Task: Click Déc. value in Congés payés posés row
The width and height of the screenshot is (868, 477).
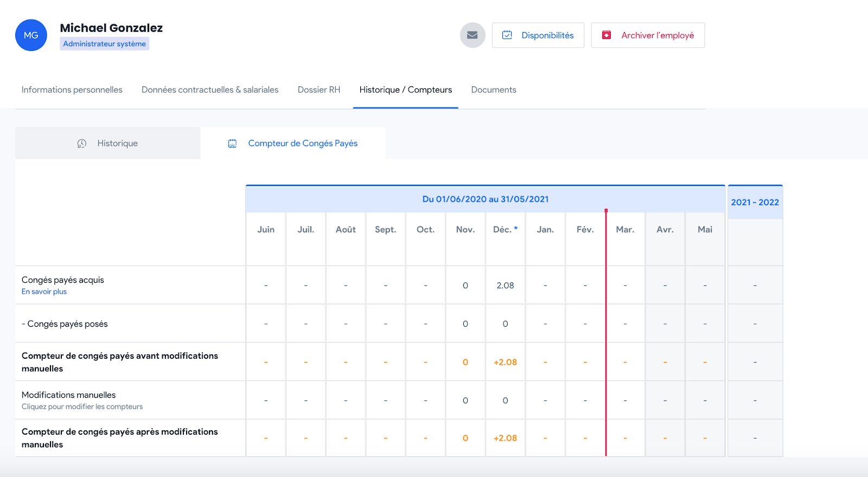Action: 505,324
